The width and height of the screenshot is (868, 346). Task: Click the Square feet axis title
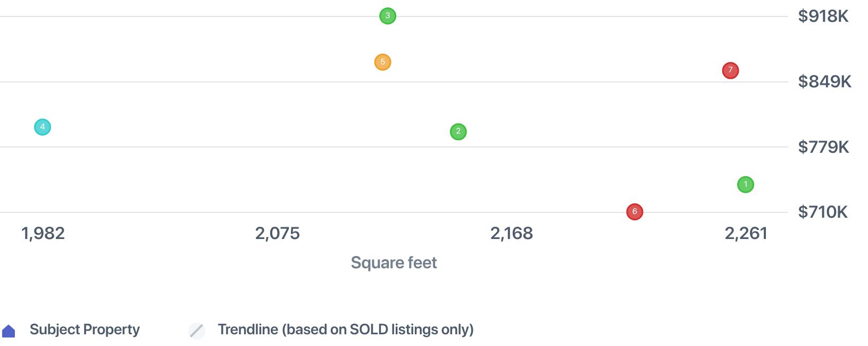394,262
